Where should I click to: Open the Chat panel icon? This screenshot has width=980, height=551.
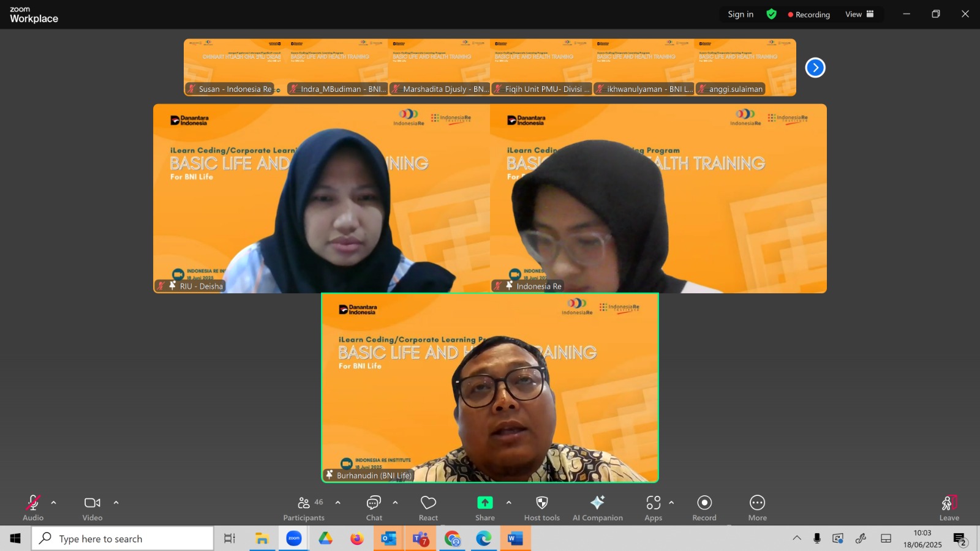(x=374, y=503)
